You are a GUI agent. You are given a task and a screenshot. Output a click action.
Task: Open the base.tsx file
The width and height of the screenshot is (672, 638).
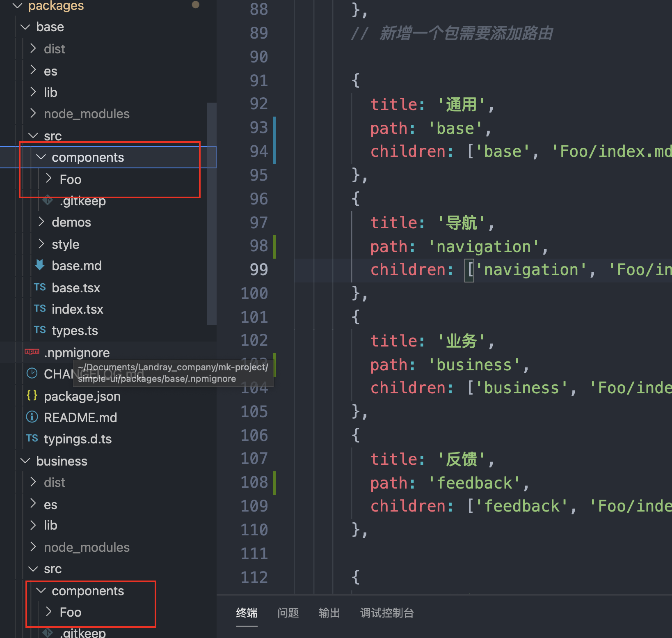pos(76,288)
